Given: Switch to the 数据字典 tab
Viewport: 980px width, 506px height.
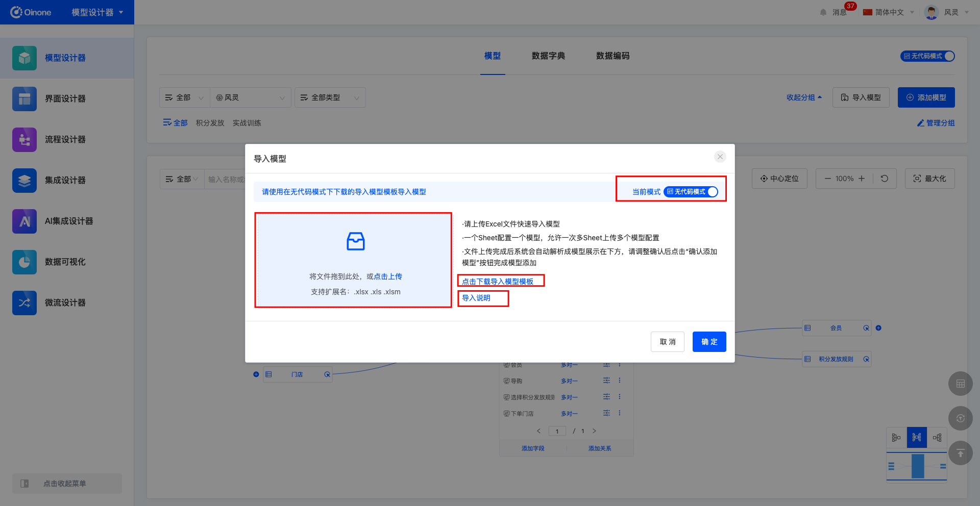Looking at the screenshot, I should [x=548, y=56].
